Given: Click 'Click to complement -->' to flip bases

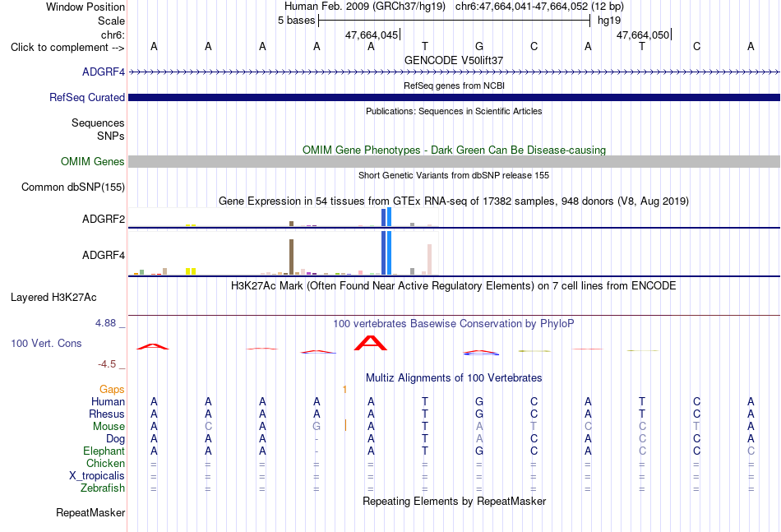Looking at the screenshot, I should click(x=67, y=48).
